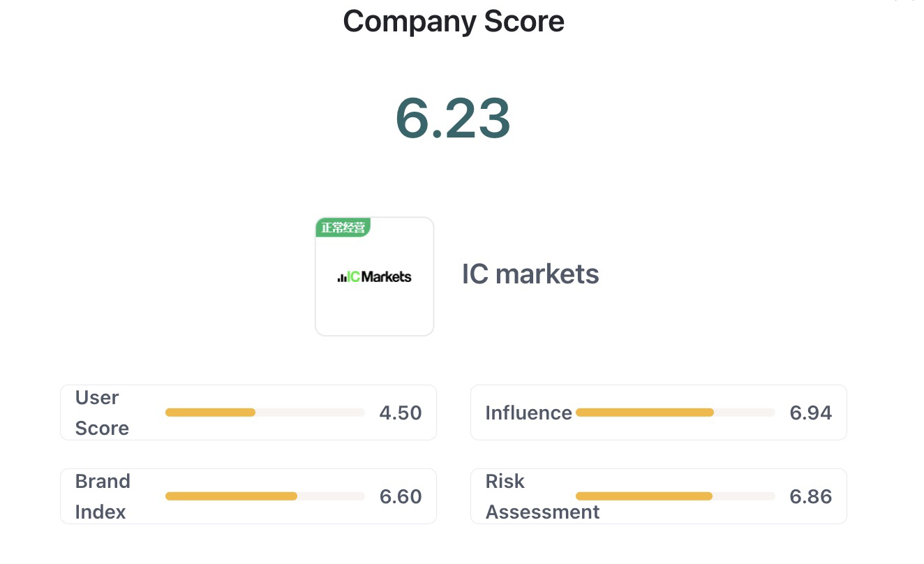Click the User Score progress bar
This screenshot has height=564, width=924.
pyautogui.click(x=265, y=413)
